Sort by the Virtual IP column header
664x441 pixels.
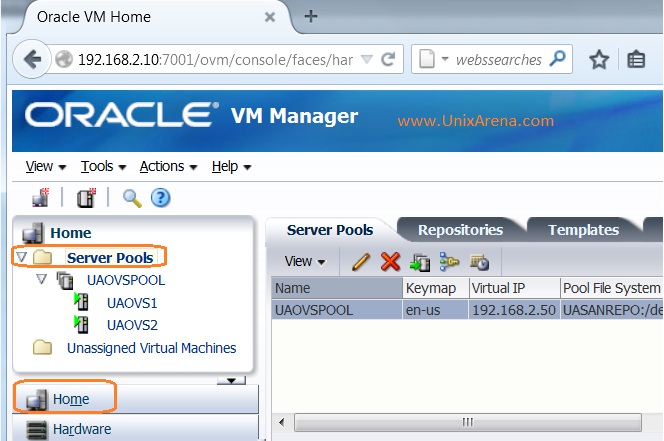pos(514,288)
